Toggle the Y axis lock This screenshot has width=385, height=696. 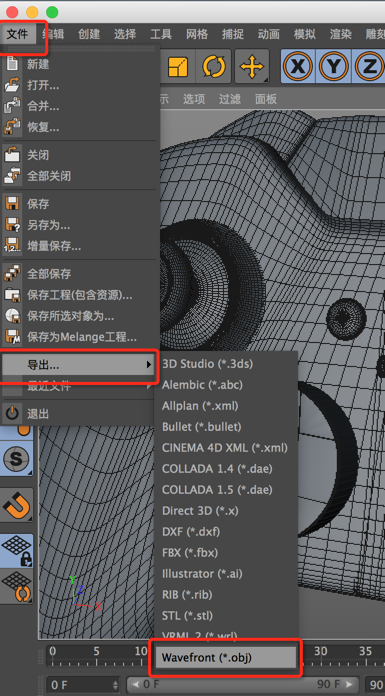(x=333, y=66)
